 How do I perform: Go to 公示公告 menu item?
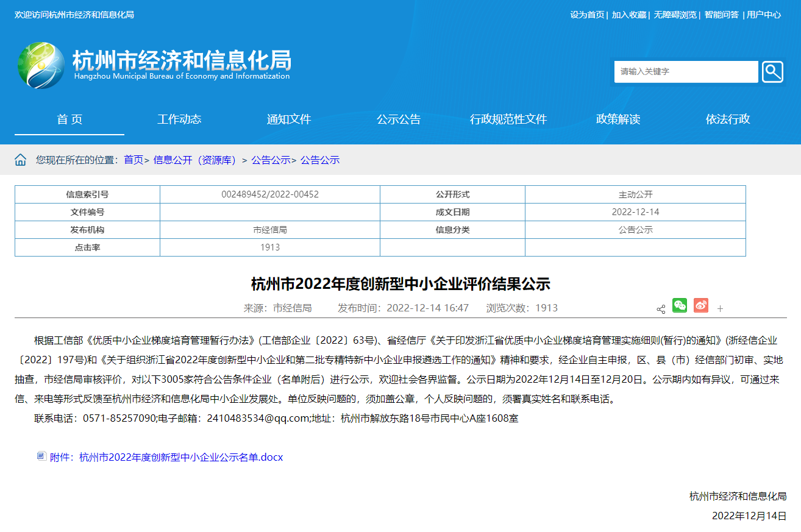[399, 119]
